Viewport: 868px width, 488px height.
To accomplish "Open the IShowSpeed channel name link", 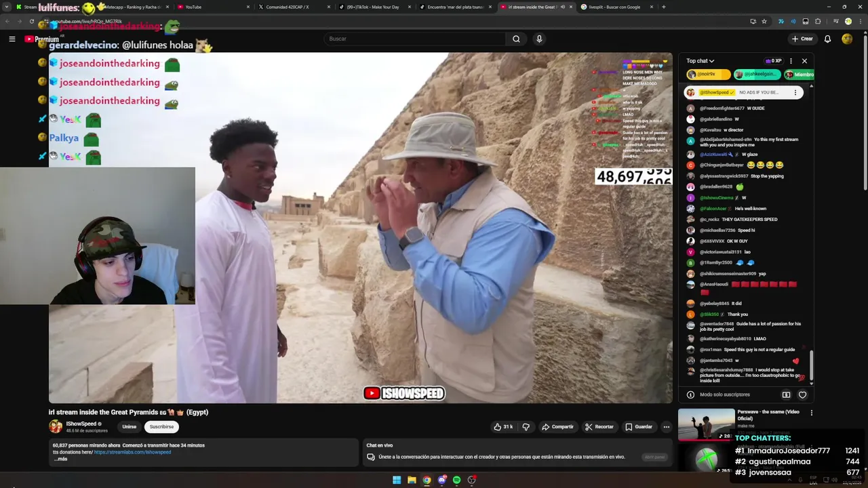I will click(x=81, y=424).
